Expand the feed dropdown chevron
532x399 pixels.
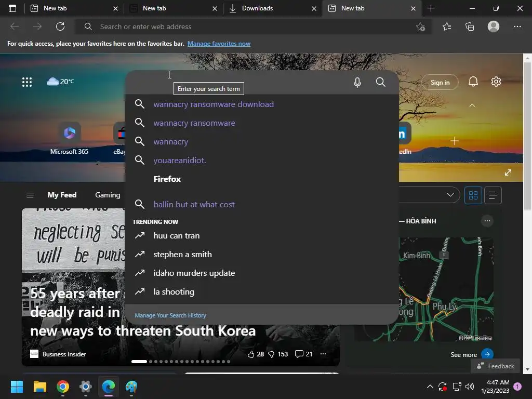tap(450, 195)
